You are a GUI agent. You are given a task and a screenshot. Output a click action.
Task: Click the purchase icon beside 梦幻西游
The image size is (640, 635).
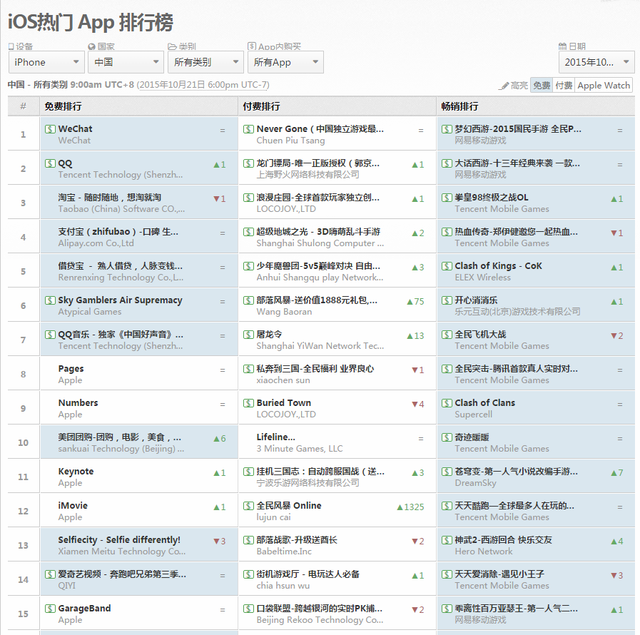[447, 129]
